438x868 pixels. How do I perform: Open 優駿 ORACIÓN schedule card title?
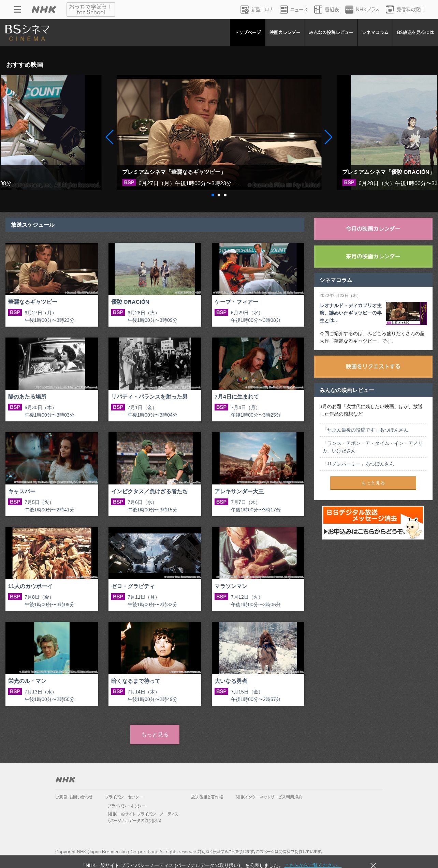coord(130,302)
